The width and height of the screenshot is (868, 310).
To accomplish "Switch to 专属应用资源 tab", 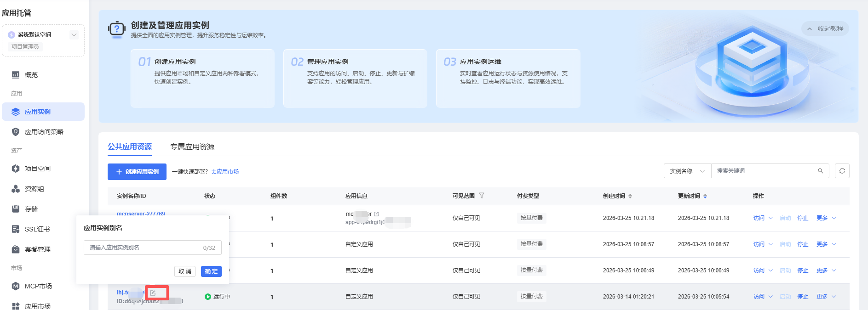I will (192, 147).
